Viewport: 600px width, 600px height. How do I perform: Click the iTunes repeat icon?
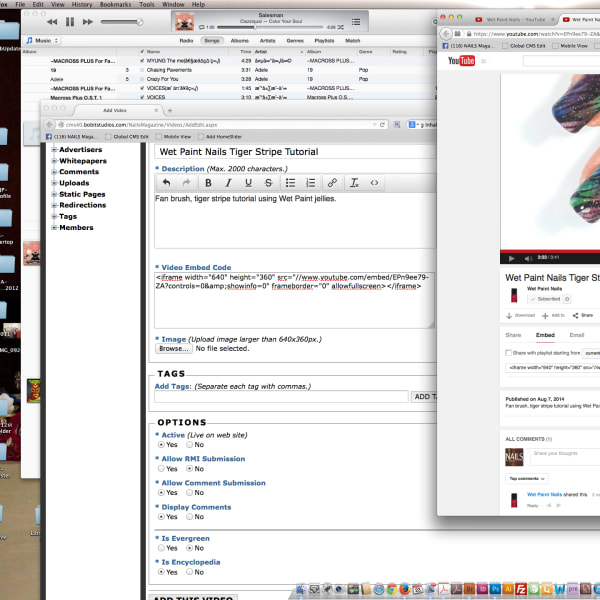(x=202, y=27)
